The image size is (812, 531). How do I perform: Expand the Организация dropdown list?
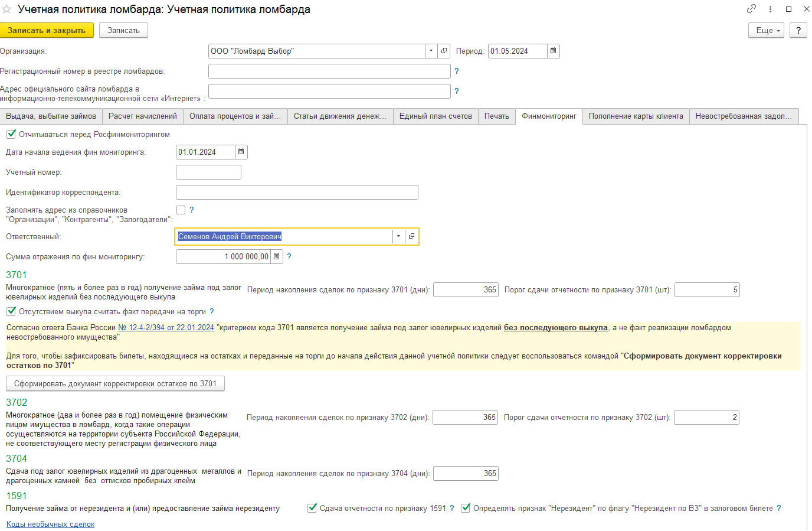click(x=431, y=51)
